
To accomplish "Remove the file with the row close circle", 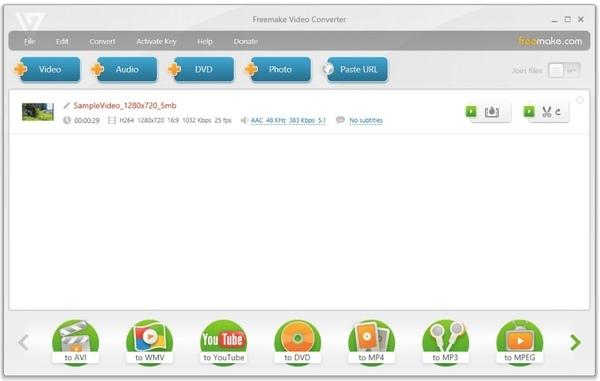I will tap(580, 100).
